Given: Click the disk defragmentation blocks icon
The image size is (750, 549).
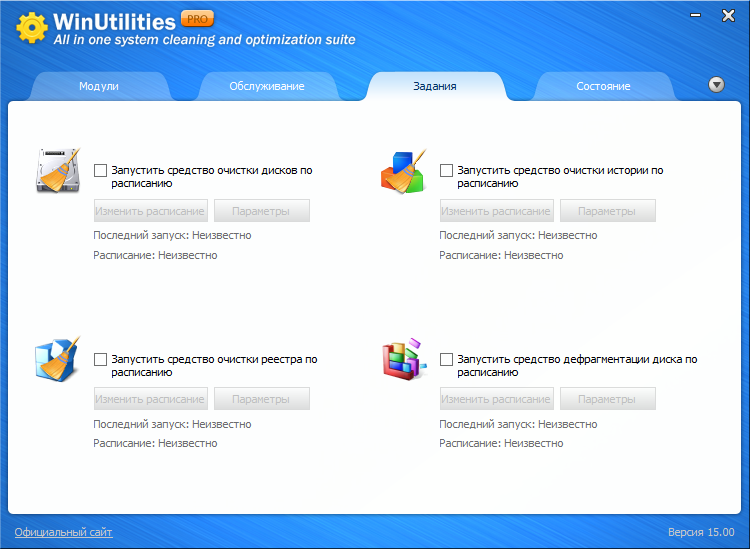Looking at the screenshot, I should click(x=404, y=359).
